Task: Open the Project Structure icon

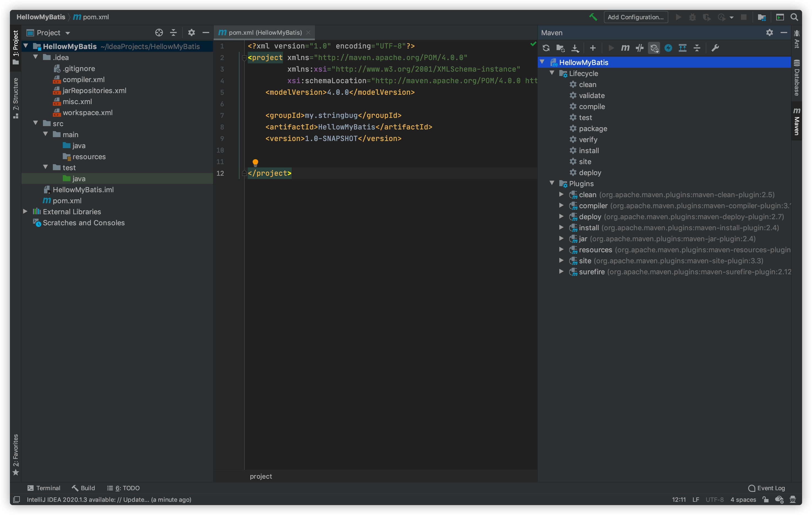Action: (x=761, y=17)
